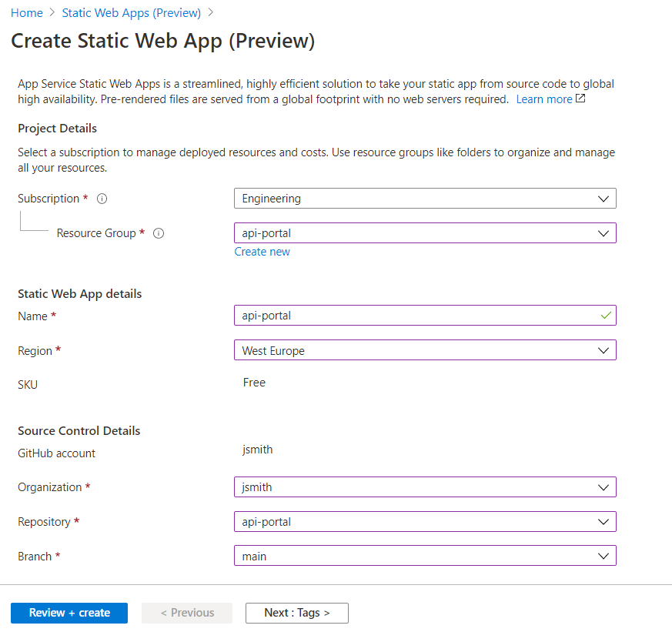The image size is (672, 632).
Task: Click the Learn more link
Action: pos(544,99)
